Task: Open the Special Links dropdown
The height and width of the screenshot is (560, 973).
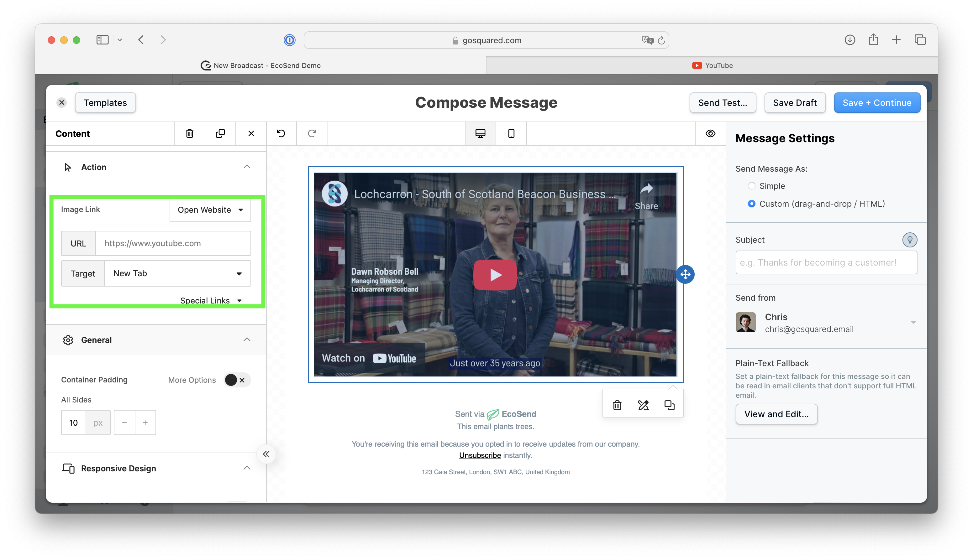Action: [211, 300]
